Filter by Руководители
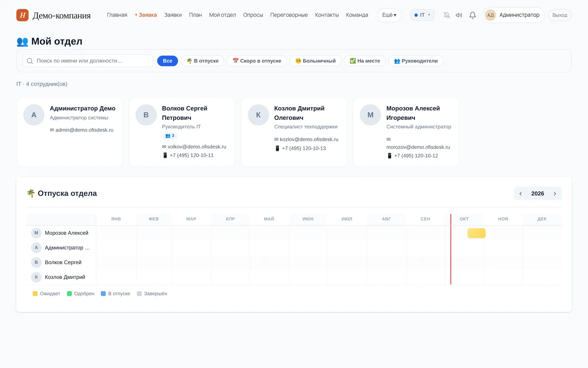Image resolution: width=588 pixels, height=368 pixels. click(416, 61)
